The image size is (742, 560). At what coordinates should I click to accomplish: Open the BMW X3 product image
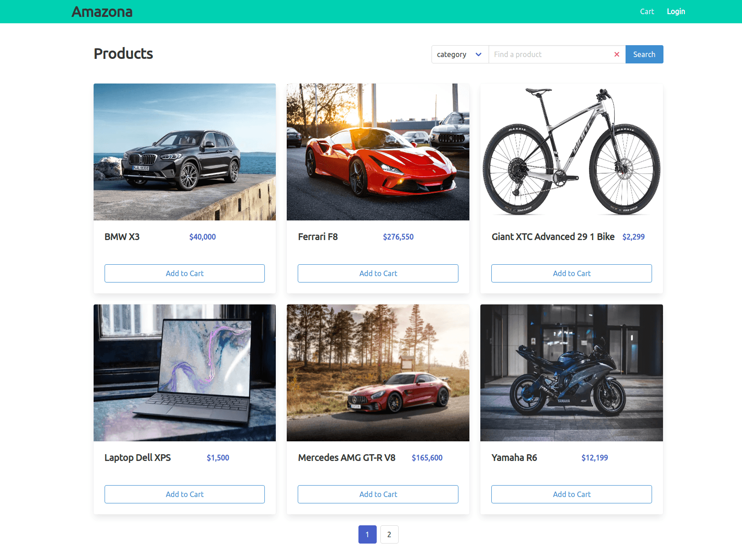click(x=184, y=152)
